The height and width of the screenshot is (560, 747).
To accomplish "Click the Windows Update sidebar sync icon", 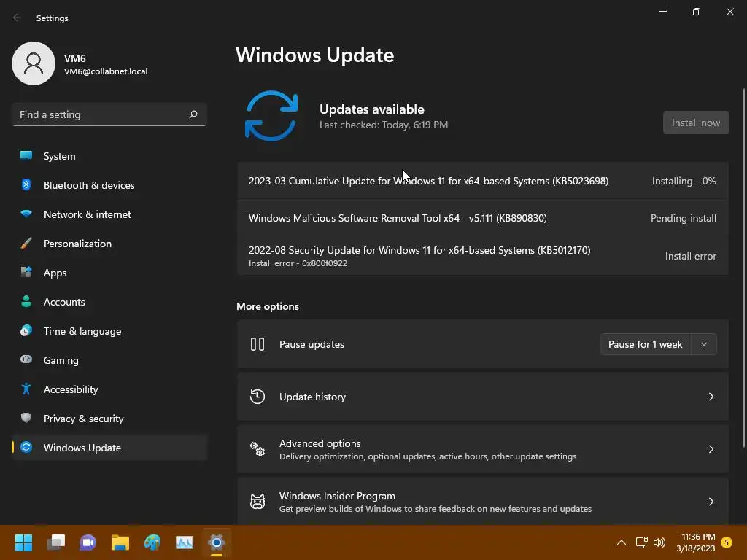I will click(26, 447).
